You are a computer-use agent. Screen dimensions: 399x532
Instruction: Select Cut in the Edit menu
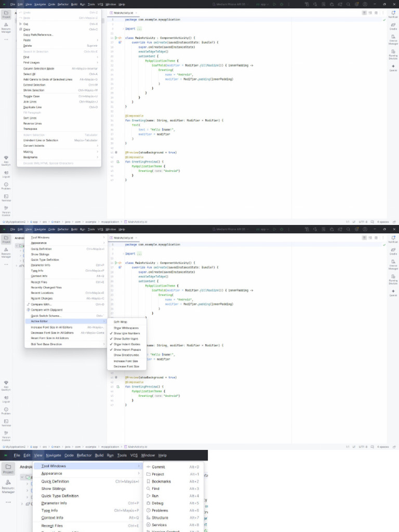coord(26,24)
